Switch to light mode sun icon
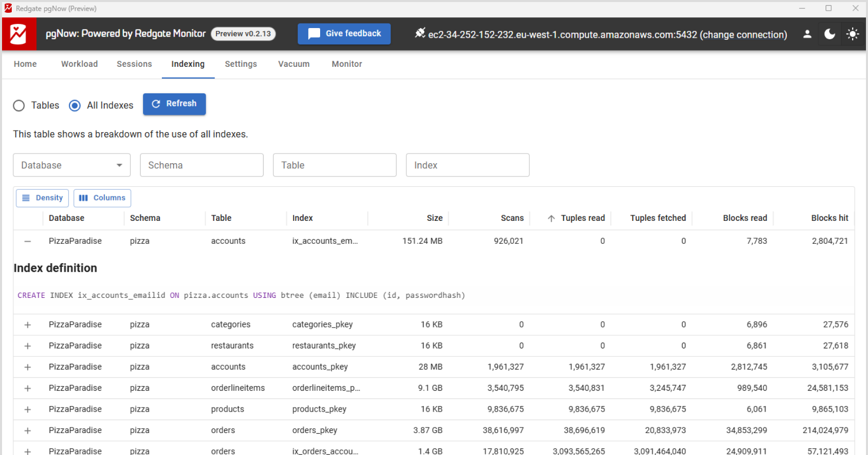This screenshot has width=868, height=455. coord(852,34)
